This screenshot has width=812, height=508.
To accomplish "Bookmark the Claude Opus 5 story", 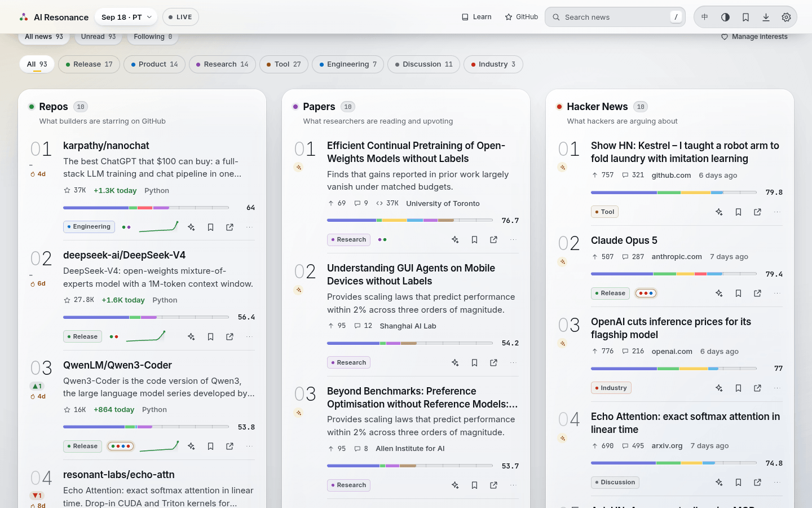I will [738, 293].
